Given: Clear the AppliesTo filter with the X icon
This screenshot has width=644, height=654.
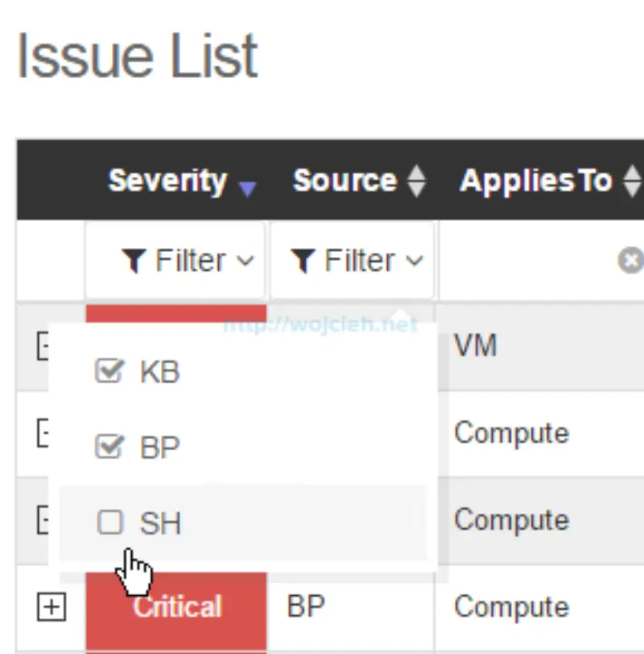Looking at the screenshot, I should point(630,260).
